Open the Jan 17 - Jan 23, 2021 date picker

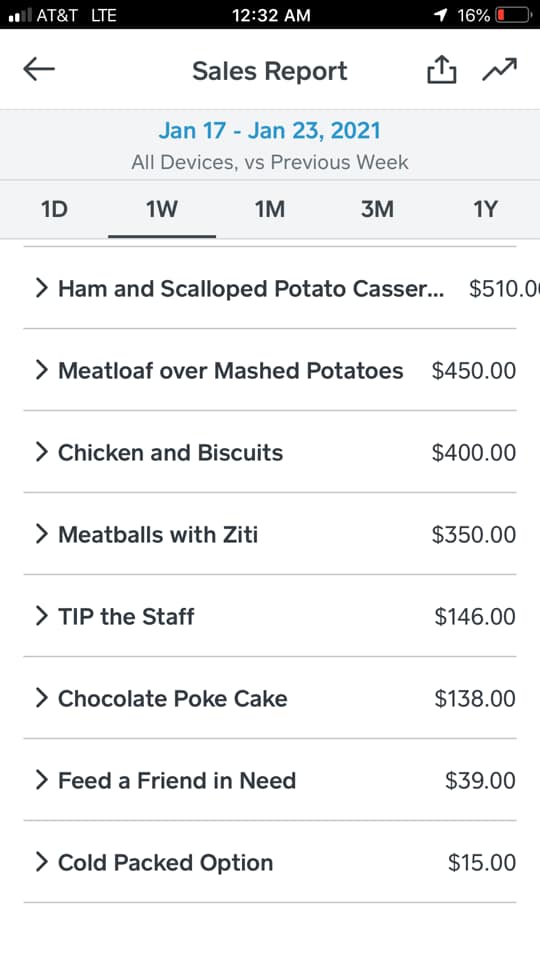pos(269,130)
